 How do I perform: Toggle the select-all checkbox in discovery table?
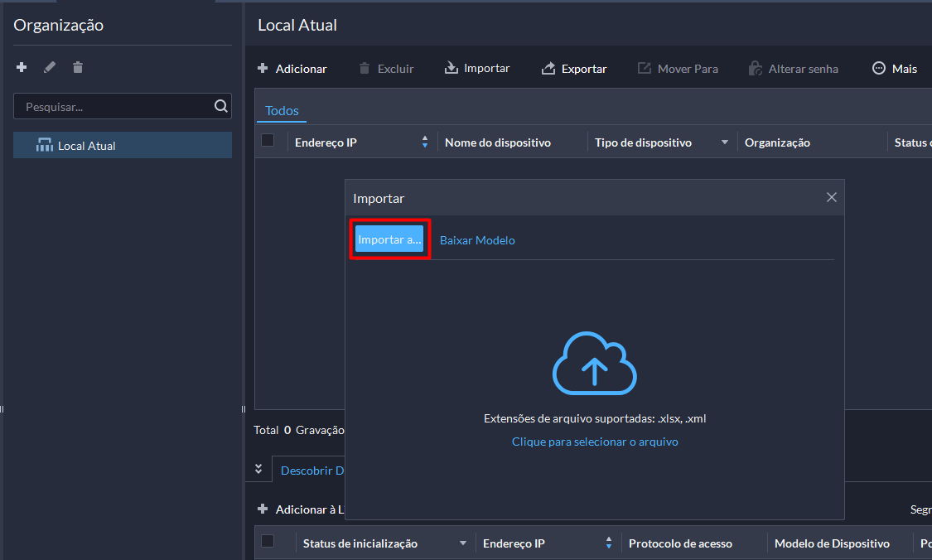268,542
